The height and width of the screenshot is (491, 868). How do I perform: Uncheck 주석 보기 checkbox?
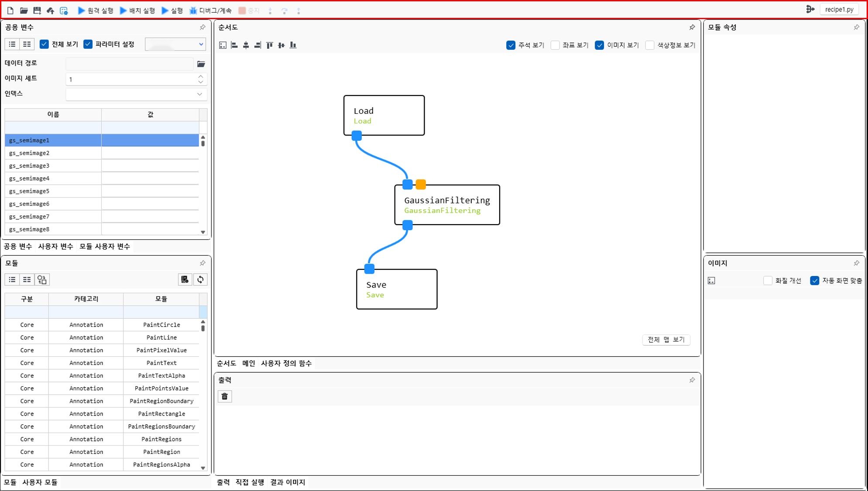[x=511, y=45]
